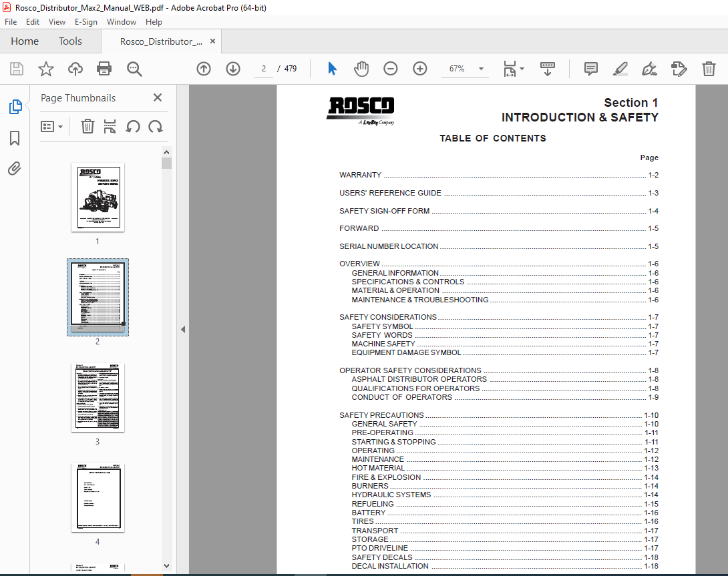Click the current page number field
Viewport: 728px width, 576px height.
(x=263, y=69)
